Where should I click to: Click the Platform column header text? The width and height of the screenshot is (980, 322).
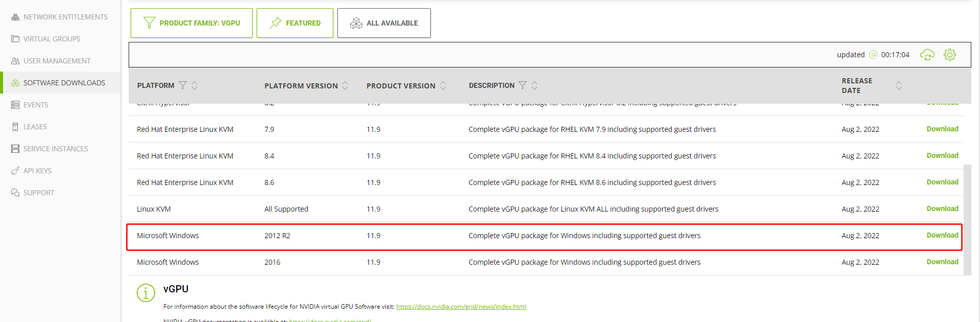[x=156, y=85]
